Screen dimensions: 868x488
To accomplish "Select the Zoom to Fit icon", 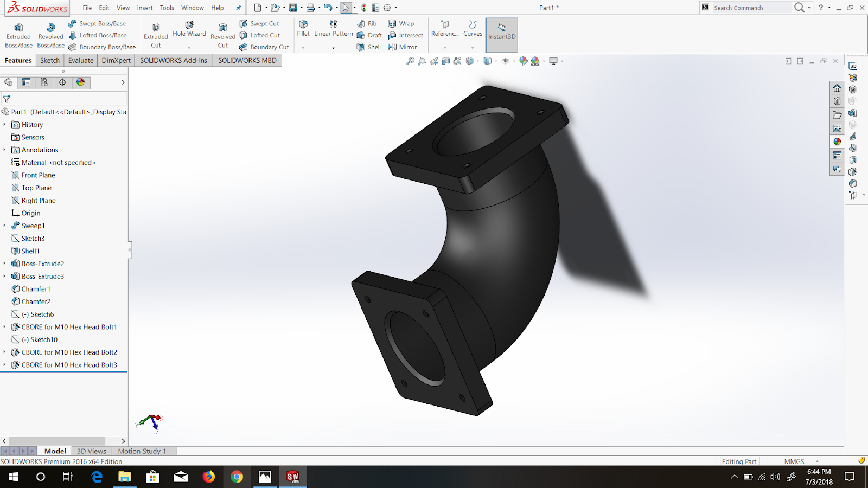I will [410, 61].
